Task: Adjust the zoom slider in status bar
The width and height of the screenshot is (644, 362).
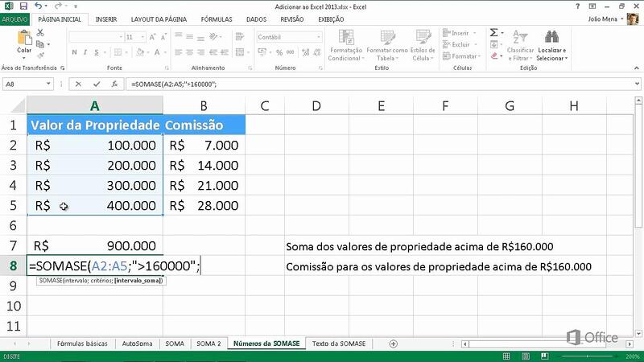Action: coord(588,355)
